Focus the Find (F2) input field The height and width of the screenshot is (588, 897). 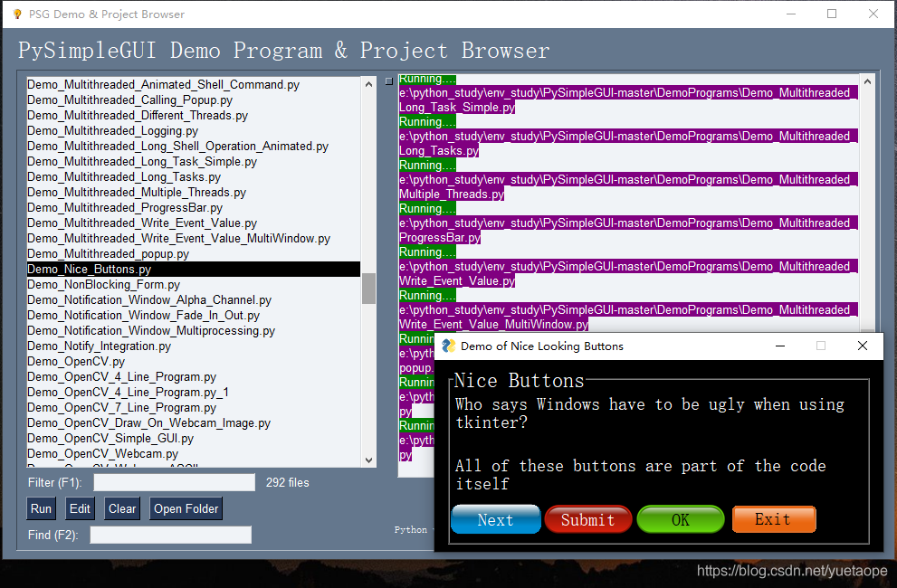coord(170,535)
